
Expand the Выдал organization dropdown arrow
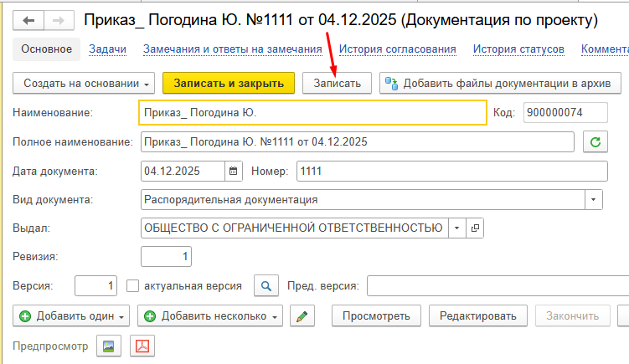456,228
